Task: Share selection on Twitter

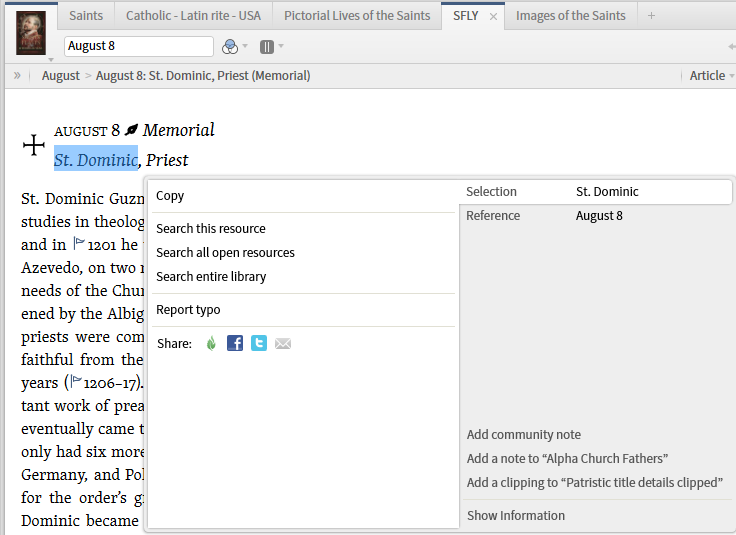Action: tap(259, 343)
